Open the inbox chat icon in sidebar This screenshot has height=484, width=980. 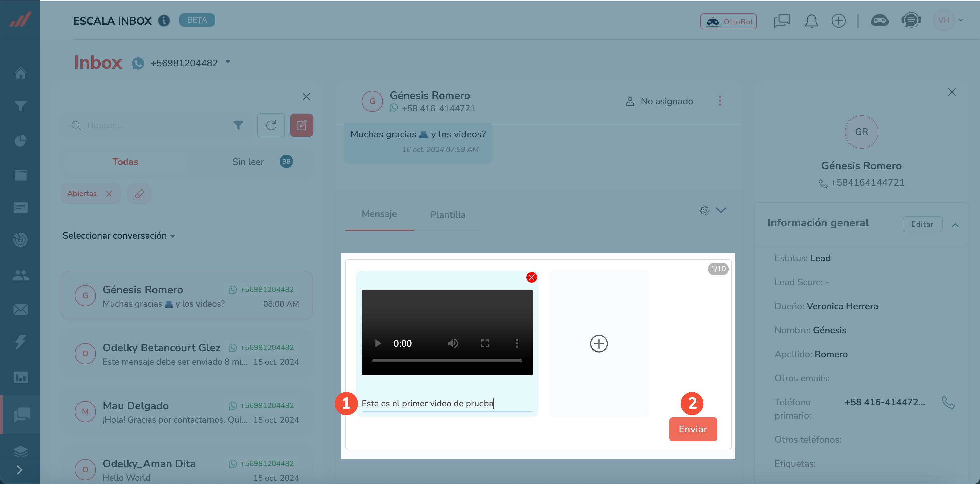click(x=22, y=414)
